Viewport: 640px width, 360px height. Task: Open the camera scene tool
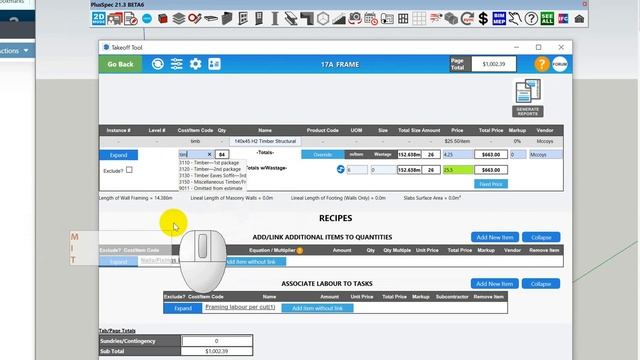(x=355, y=18)
